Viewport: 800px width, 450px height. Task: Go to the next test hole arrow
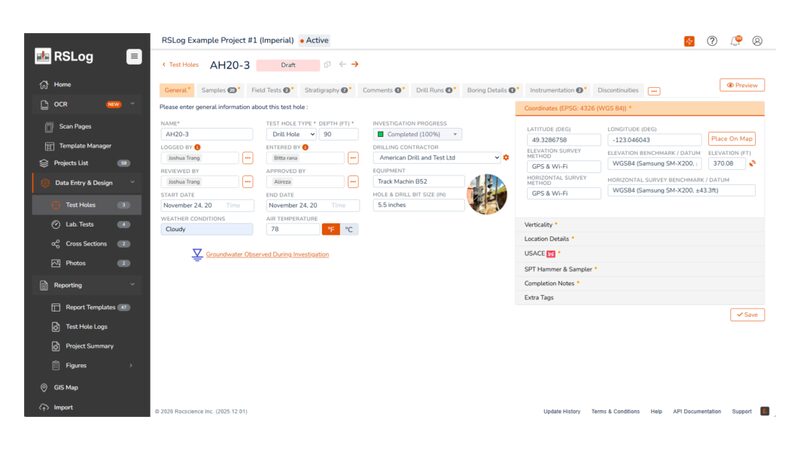point(355,64)
